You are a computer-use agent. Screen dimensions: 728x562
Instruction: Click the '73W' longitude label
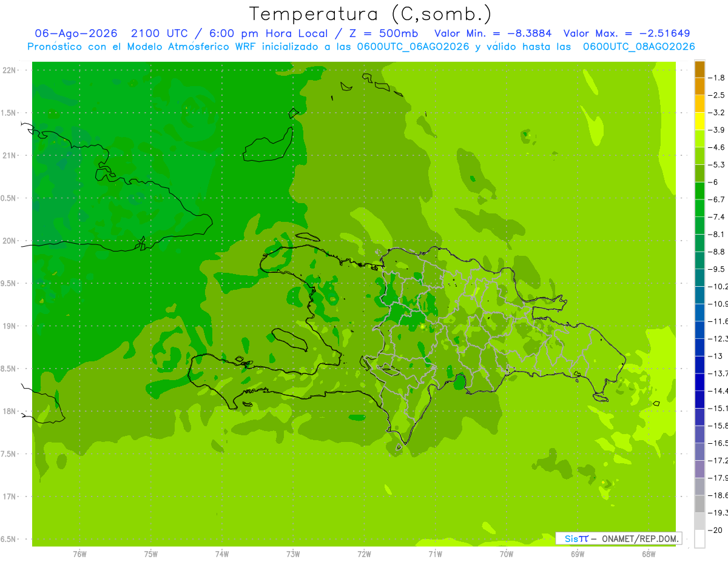click(293, 554)
